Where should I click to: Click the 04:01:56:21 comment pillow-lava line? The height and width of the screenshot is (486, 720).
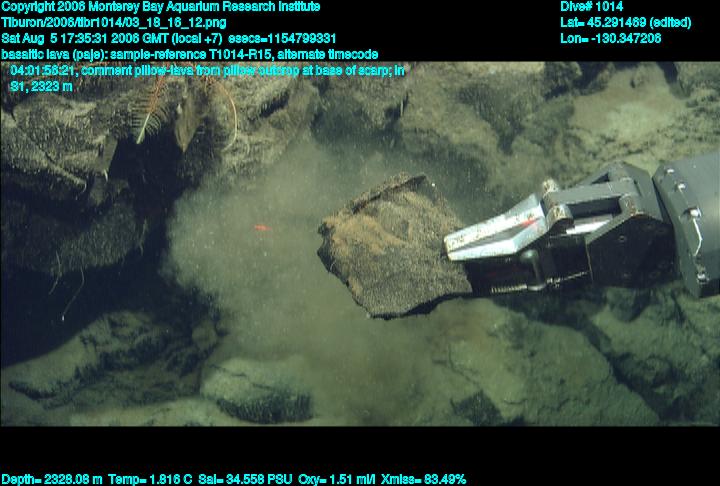pyautogui.click(x=207, y=70)
